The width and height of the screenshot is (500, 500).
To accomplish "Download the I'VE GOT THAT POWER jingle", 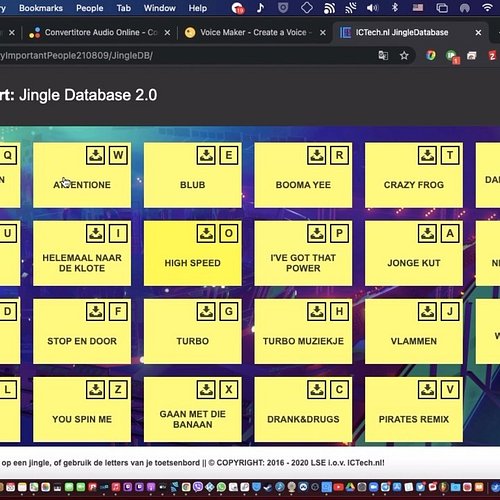I will coord(317,233).
